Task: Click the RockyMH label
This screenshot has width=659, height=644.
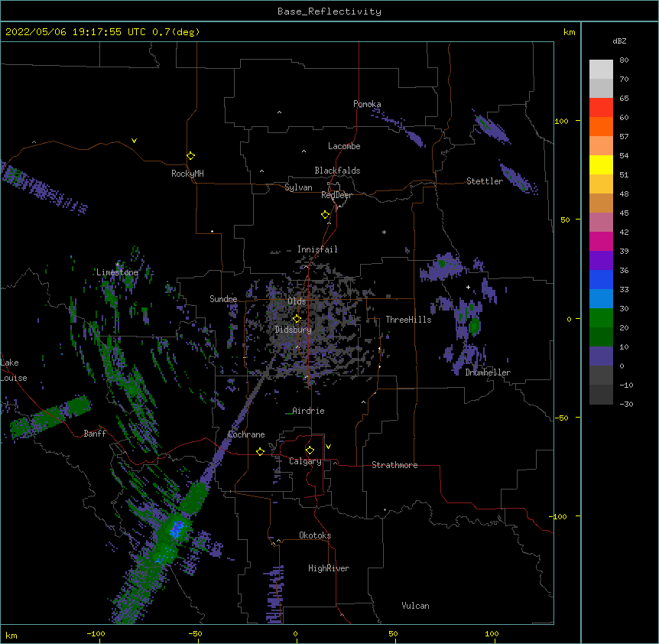Action: coord(187,174)
